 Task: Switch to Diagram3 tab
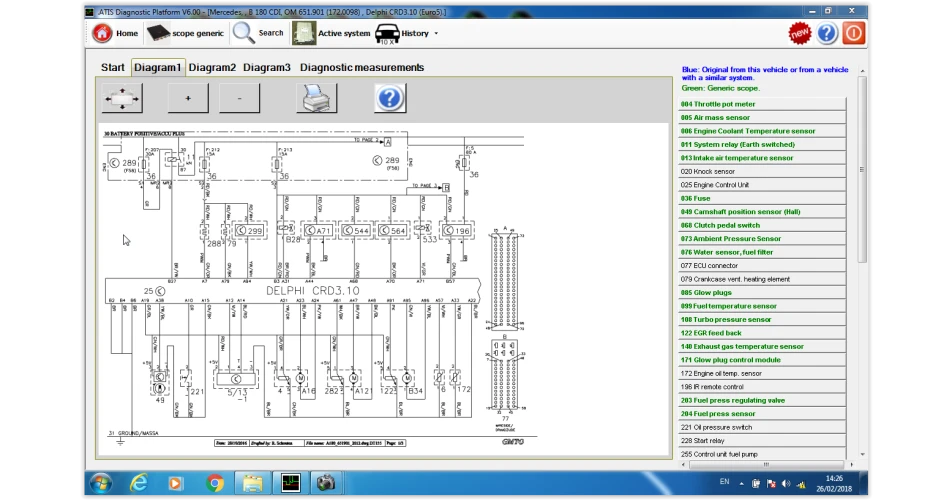pyautogui.click(x=267, y=67)
